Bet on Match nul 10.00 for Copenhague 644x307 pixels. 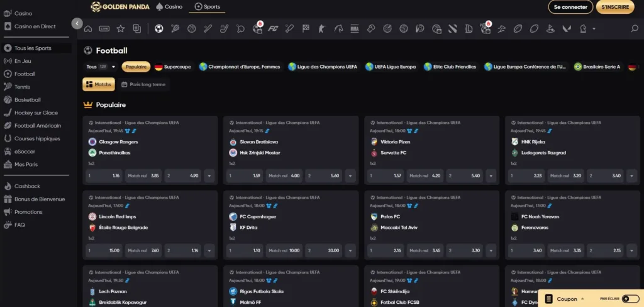coord(284,250)
